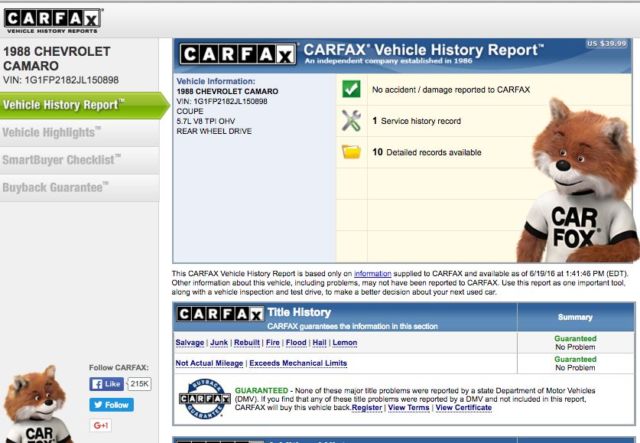The width and height of the screenshot is (640, 443).
Task: Click 'Follow CARFAX:' label
Action: (x=119, y=367)
